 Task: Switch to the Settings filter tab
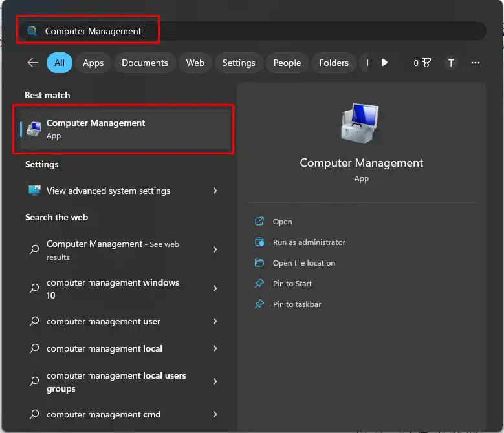pyautogui.click(x=239, y=63)
